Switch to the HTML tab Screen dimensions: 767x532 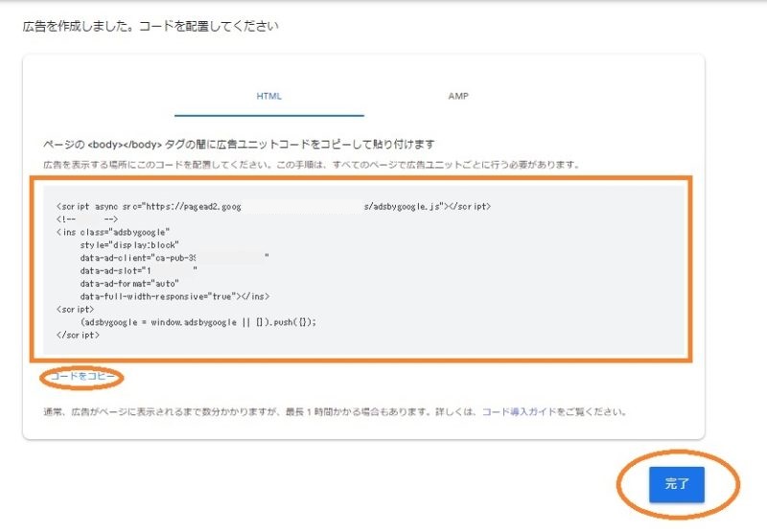pyautogui.click(x=269, y=96)
